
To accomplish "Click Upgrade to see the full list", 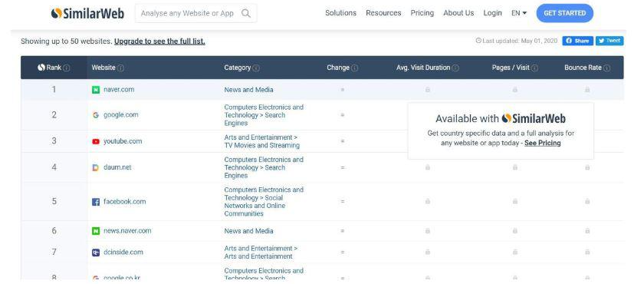I will pyautogui.click(x=159, y=41).
